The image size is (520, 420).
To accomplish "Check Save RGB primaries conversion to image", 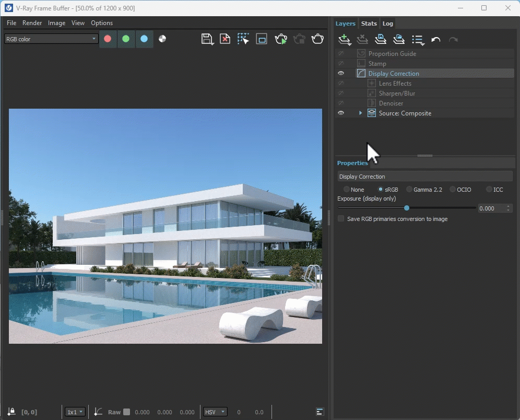I will point(341,219).
